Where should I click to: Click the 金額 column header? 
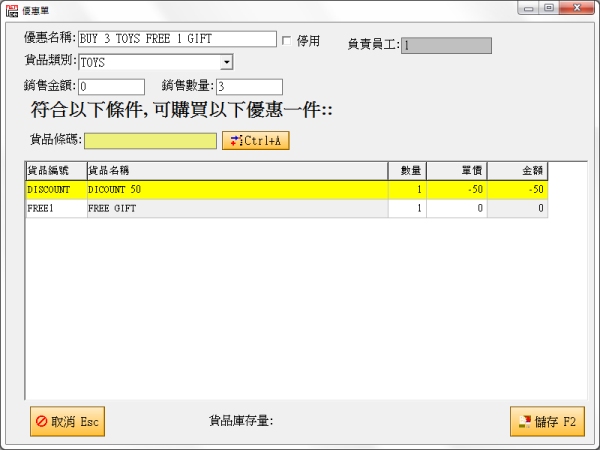click(517, 171)
